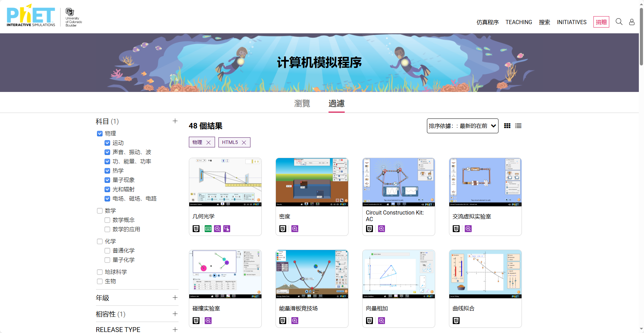The width and height of the screenshot is (644, 333).
Task: Remove the 物理 filter chip
Action: 208,143
